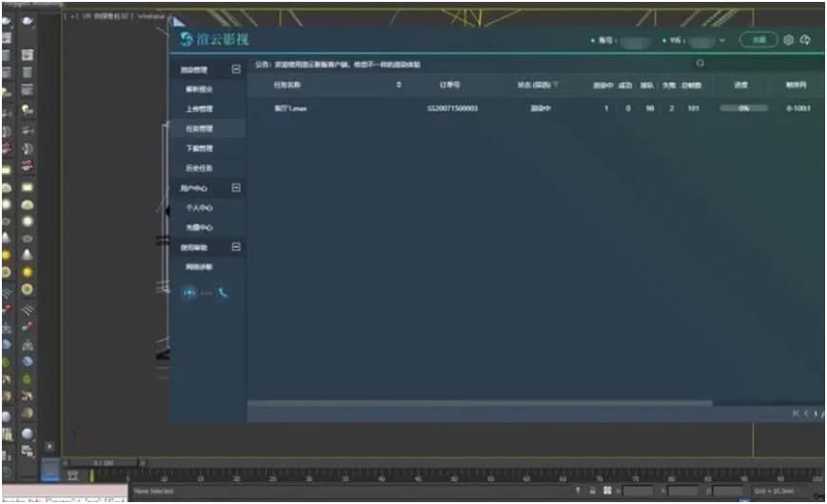Click the 3ds Max time slider 0 / 100
This screenshot has width=827, height=504.
(104, 463)
